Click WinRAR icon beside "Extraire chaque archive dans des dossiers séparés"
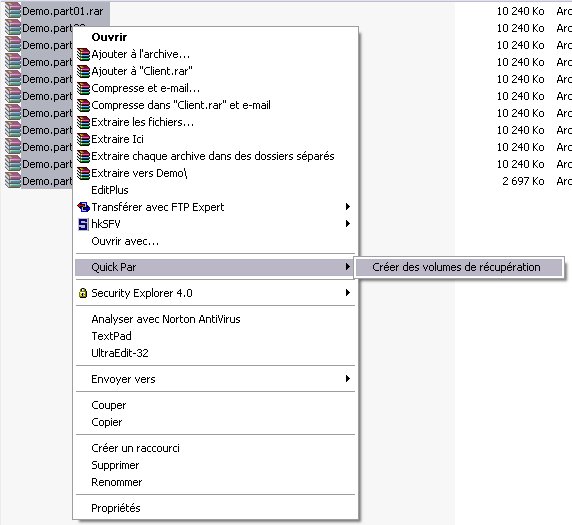Screen dimensions: 572x525 83,156
